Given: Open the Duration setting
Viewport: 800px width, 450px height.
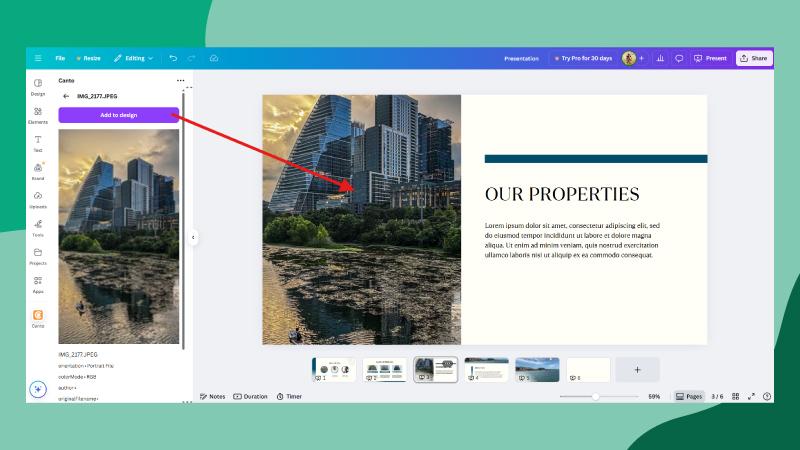Looking at the screenshot, I should (250, 396).
